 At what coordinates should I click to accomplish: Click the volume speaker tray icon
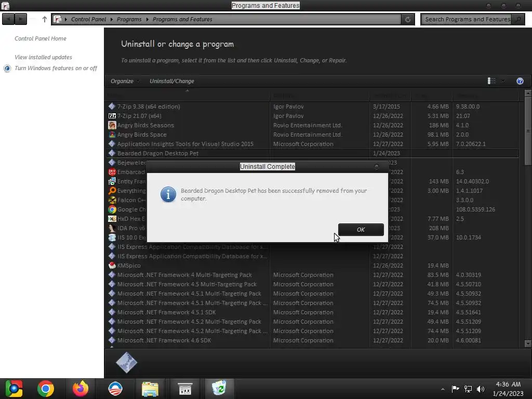coord(481,389)
